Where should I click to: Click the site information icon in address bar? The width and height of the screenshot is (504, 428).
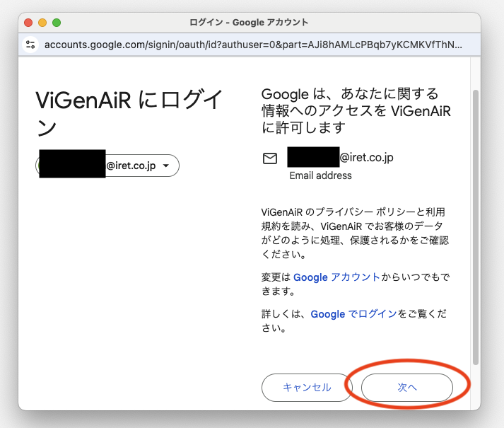click(30, 45)
